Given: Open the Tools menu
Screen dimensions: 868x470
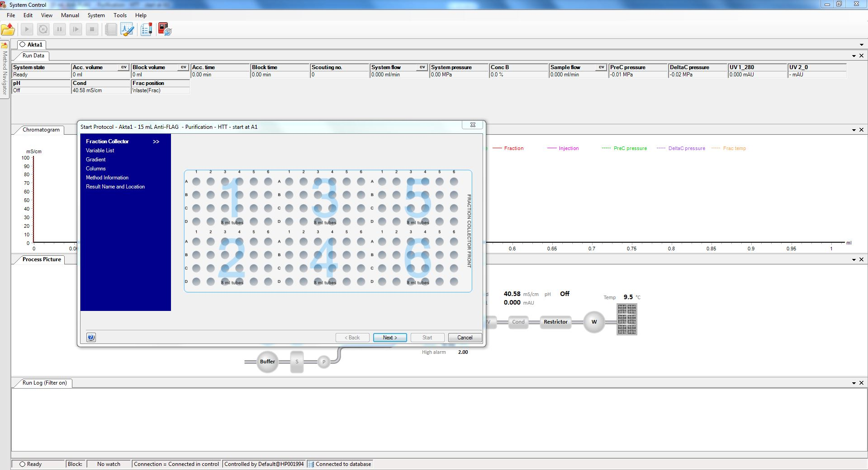Looking at the screenshot, I should tap(120, 15).
